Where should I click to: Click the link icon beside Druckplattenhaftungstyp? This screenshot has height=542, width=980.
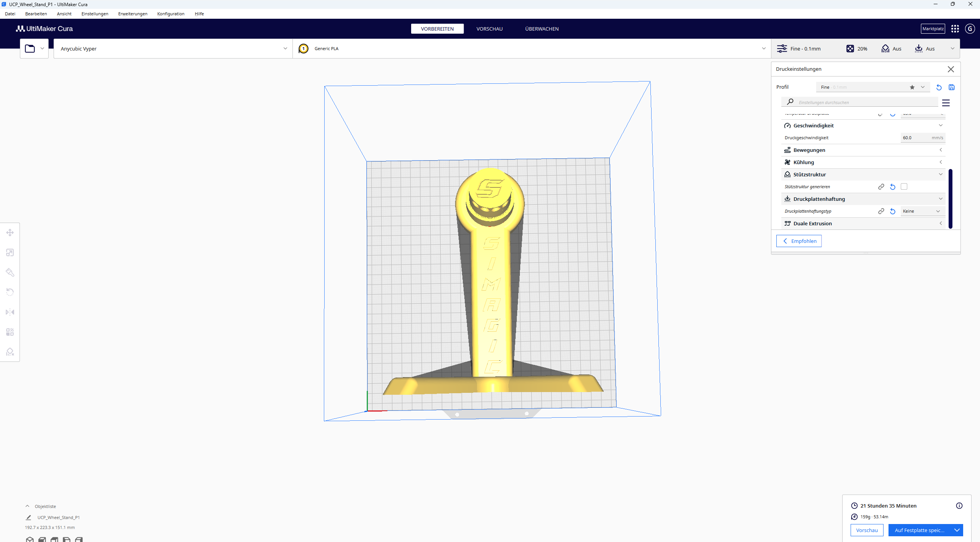[x=881, y=211]
